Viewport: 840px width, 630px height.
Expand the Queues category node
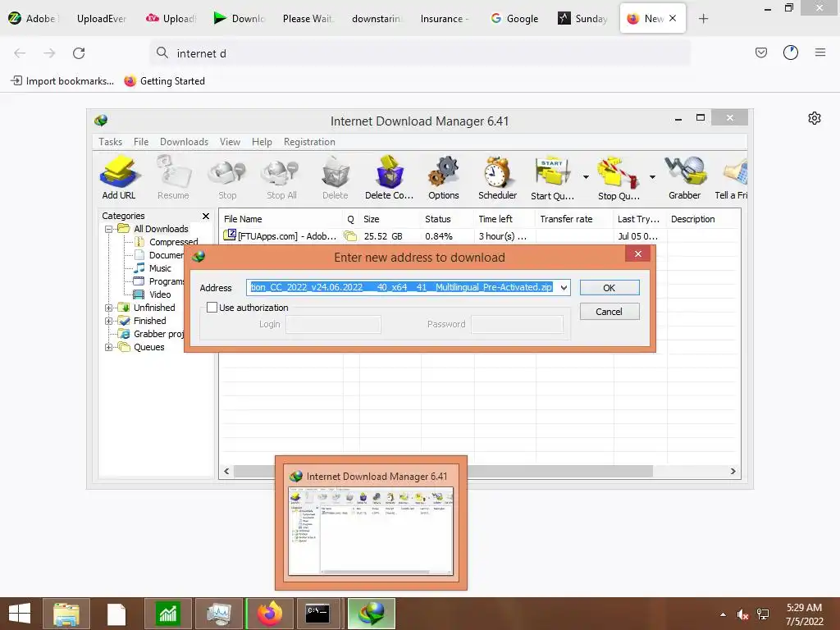[109, 347]
